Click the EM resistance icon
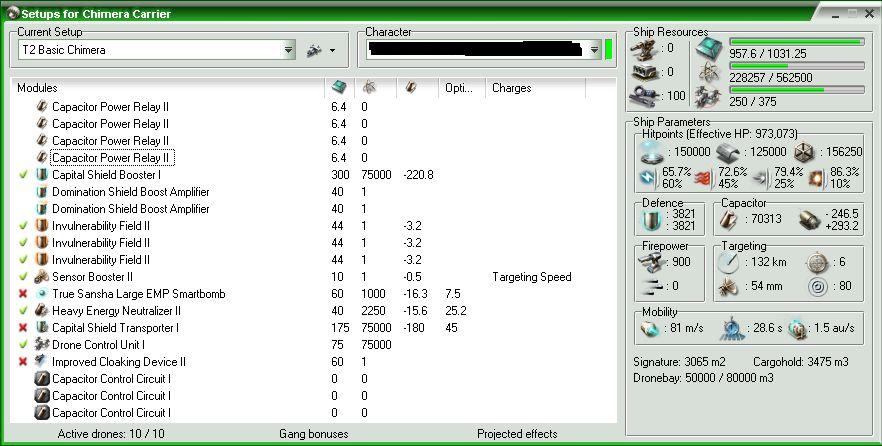 pyautogui.click(x=650, y=178)
